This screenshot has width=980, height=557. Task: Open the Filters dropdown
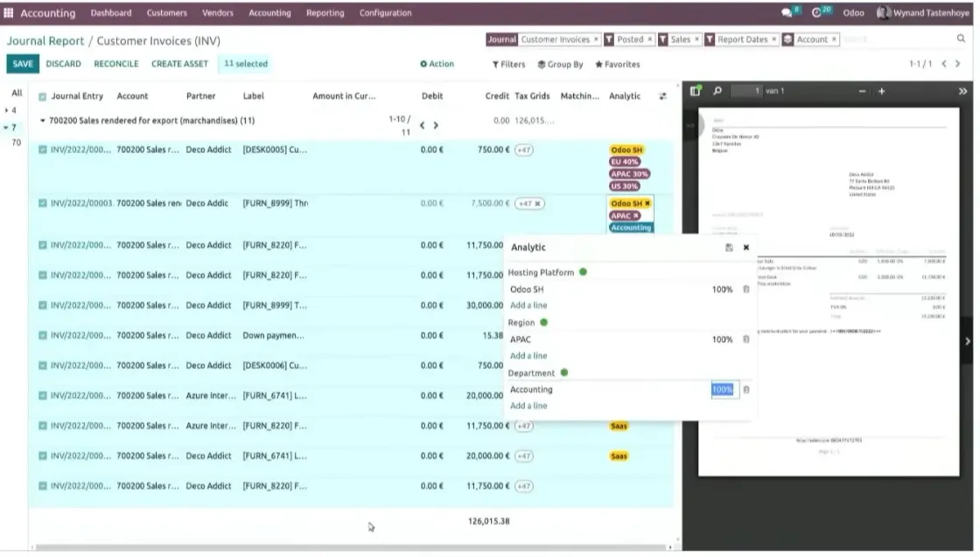(x=508, y=65)
